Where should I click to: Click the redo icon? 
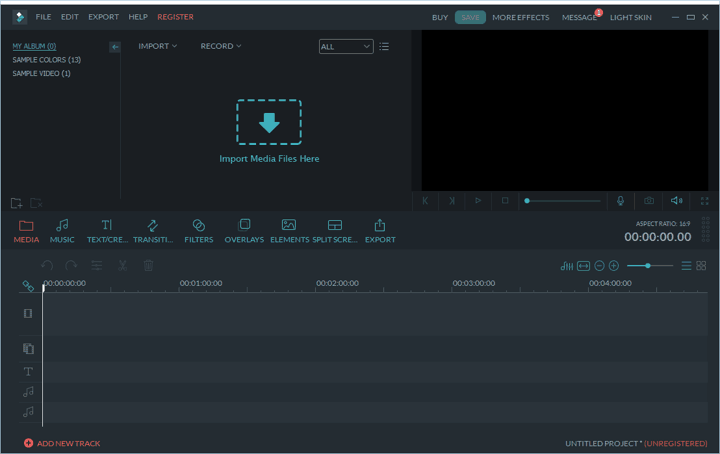[71, 265]
